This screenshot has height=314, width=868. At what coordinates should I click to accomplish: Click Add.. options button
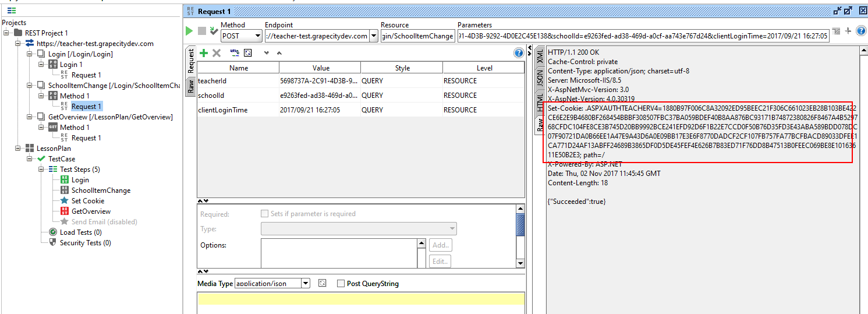pyautogui.click(x=441, y=246)
